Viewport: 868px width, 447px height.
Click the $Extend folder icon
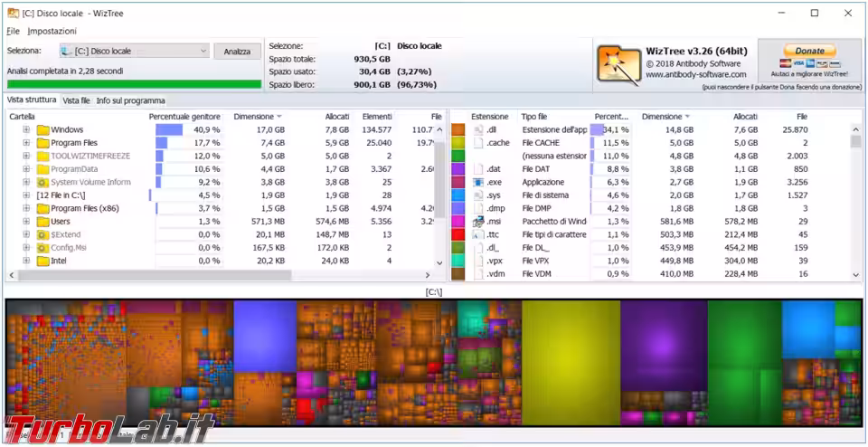pyautogui.click(x=43, y=235)
